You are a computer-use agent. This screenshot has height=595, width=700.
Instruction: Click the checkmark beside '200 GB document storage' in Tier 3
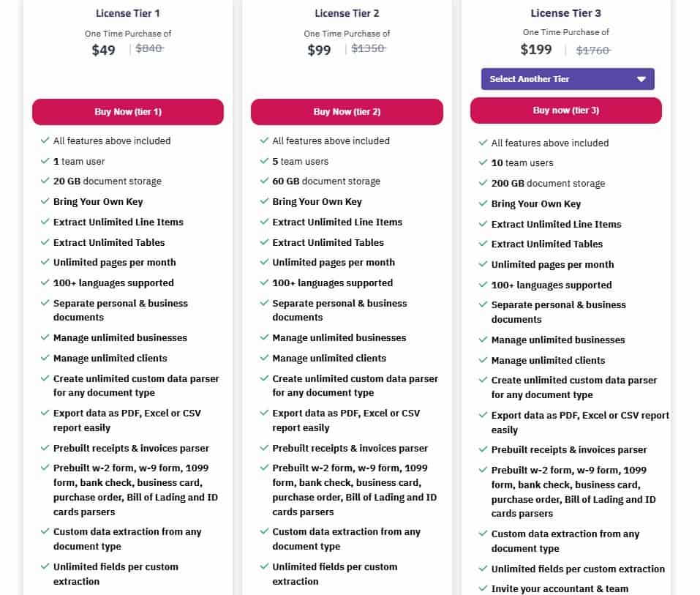(x=483, y=183)
